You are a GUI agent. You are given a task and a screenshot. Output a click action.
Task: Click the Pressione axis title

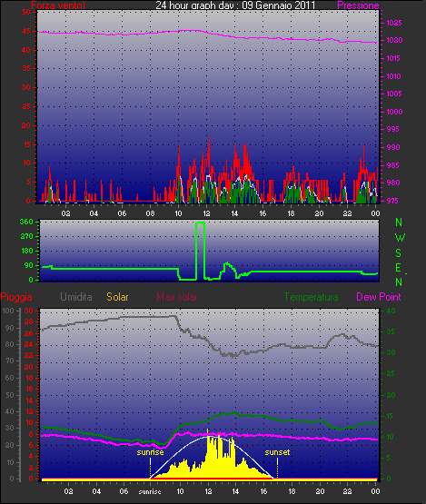coord(358,5)
